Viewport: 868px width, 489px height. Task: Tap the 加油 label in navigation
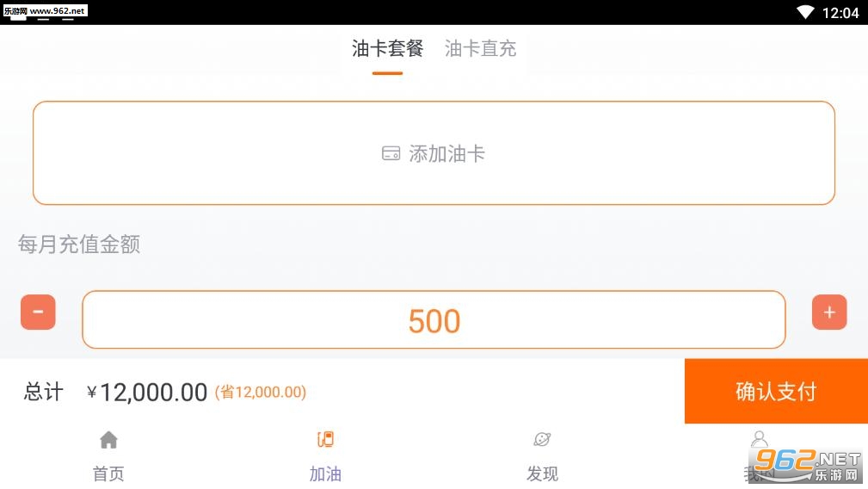click(325, 474)
